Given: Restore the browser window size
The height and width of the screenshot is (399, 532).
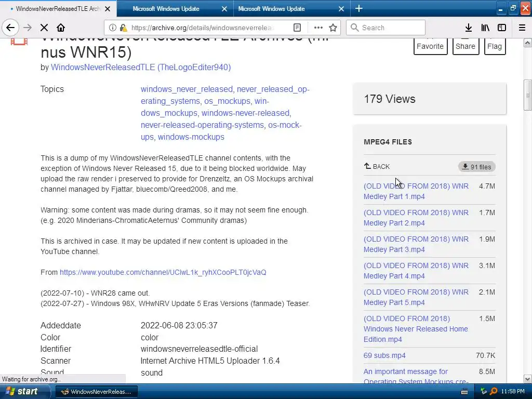Looking at the screenshot, I should tap(513, 8).
